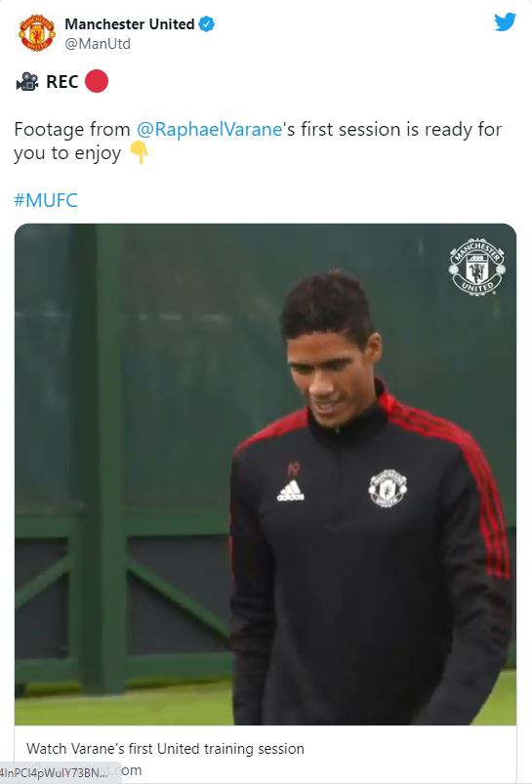Viewport: 532px width, 784px height.
Task: Click the white crest watermark in video
Action: [x=476, y=267]
